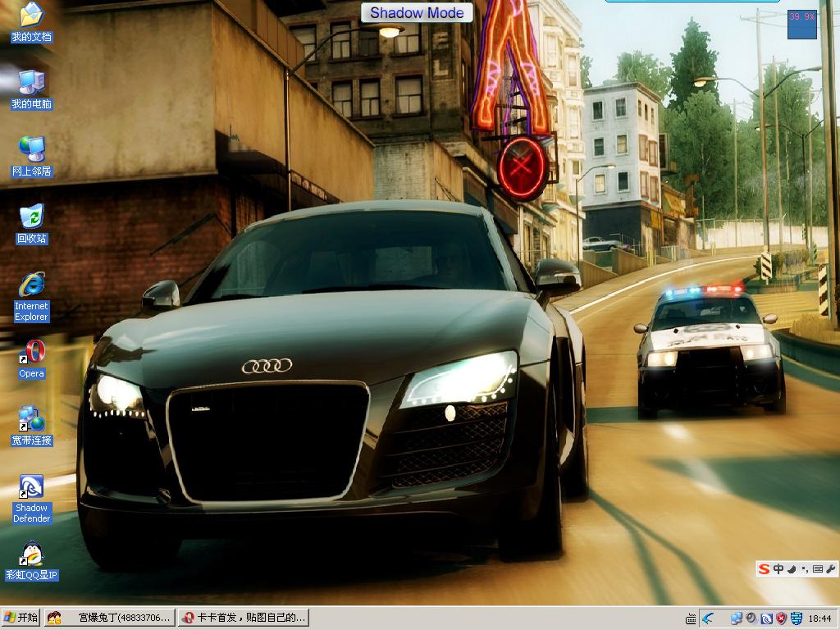840x630 pixels.
Task: Click the network computers tray icon
Action: [737, 619]
